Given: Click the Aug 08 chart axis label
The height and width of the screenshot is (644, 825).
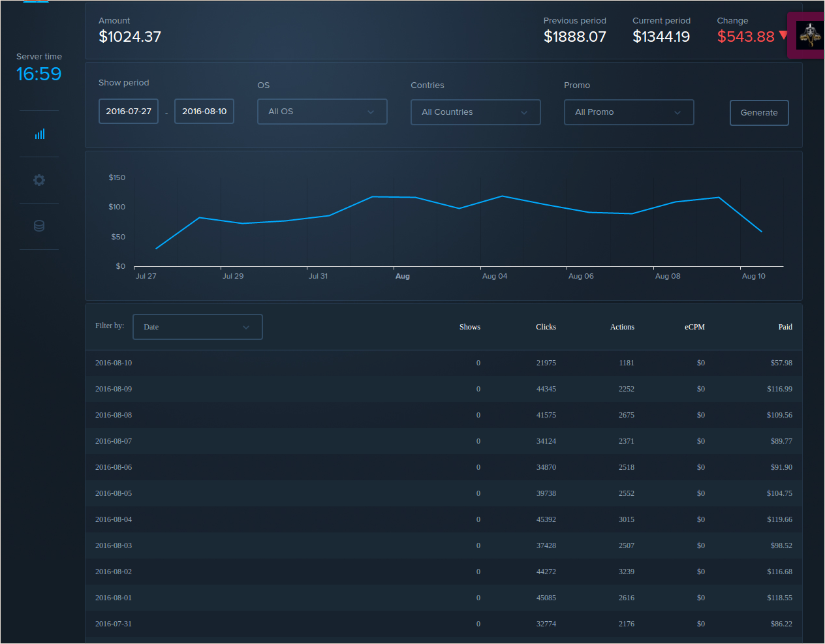Looking at the screenshot, I should pos(668,276).
